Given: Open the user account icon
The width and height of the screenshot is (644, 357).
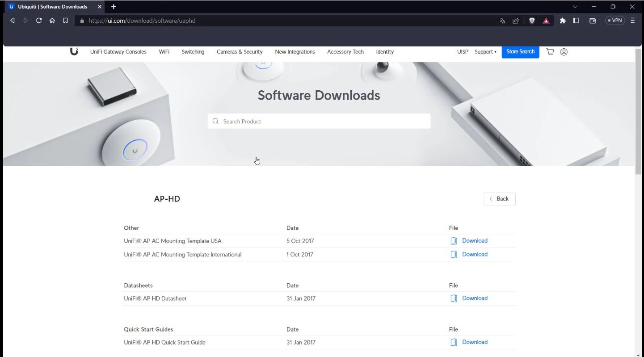Looking at the screenshot, I should (x=564, y=52).
